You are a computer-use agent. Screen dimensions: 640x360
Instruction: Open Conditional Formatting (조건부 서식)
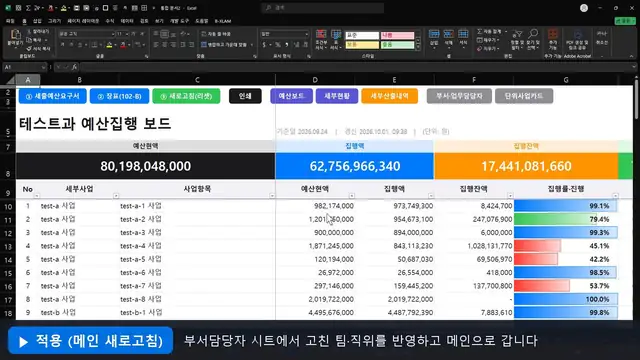pos(321,40)
